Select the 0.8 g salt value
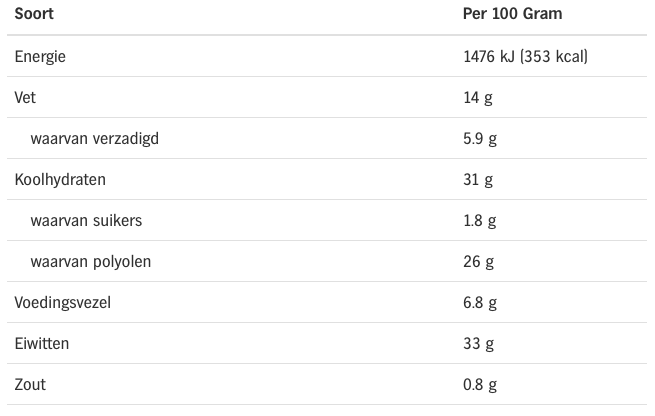The width and height of the screenshot is (655, 416). pyautogui.click(x=480, y=384)
